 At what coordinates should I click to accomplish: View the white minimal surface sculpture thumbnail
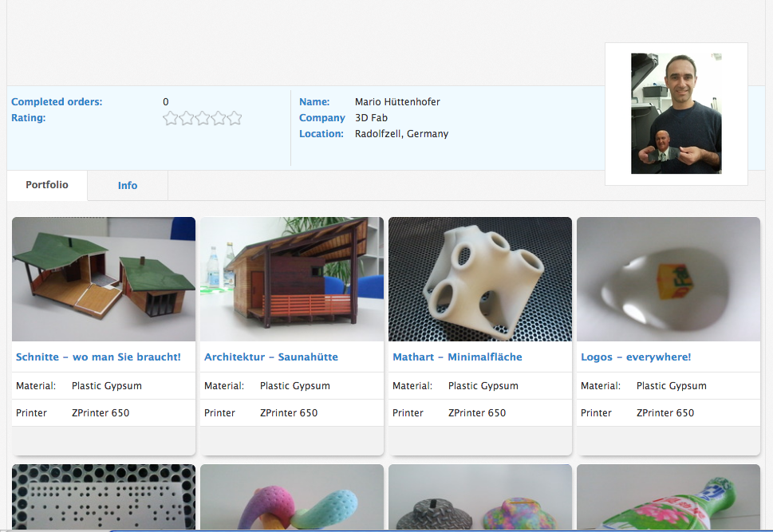click(480, 279)
